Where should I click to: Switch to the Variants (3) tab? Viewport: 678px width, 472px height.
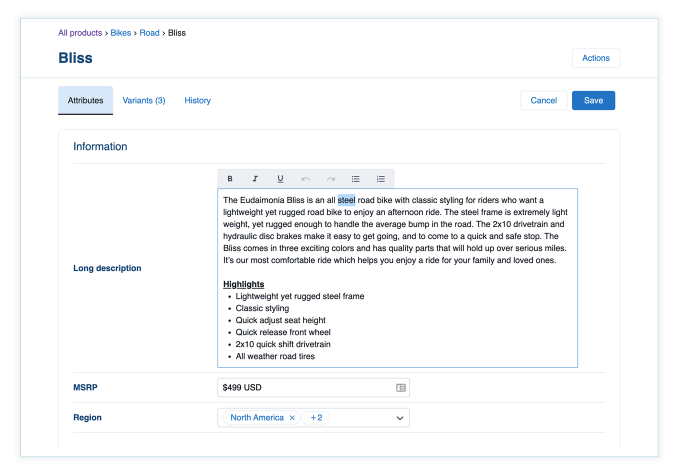[144, 101]
